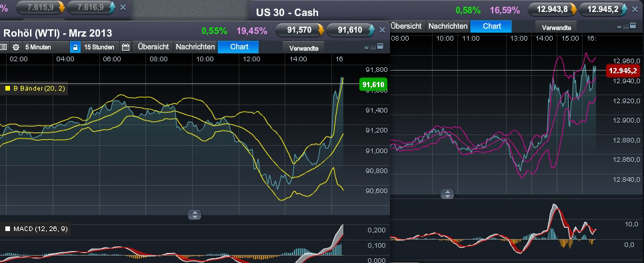Viewport: 644px width, 263px height.
Task: Open Verwandte in the Rohöl window
Action: click(x=304, y=47)
